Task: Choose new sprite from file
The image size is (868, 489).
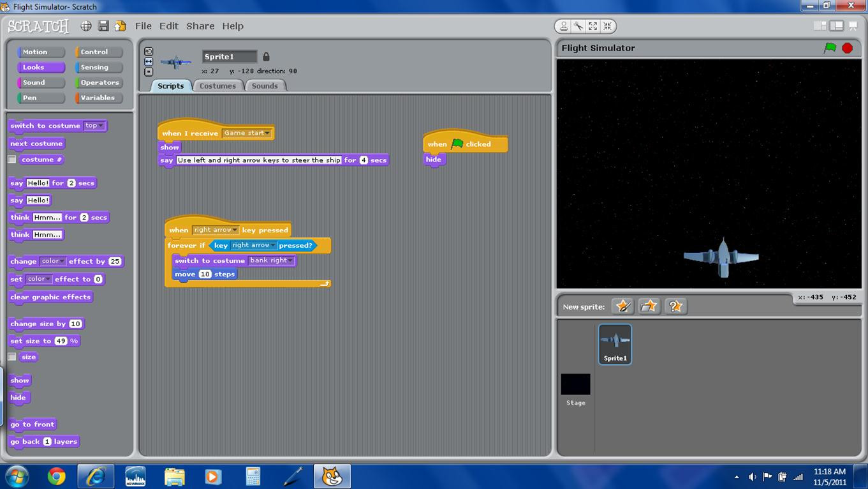Action: point(649,306)
